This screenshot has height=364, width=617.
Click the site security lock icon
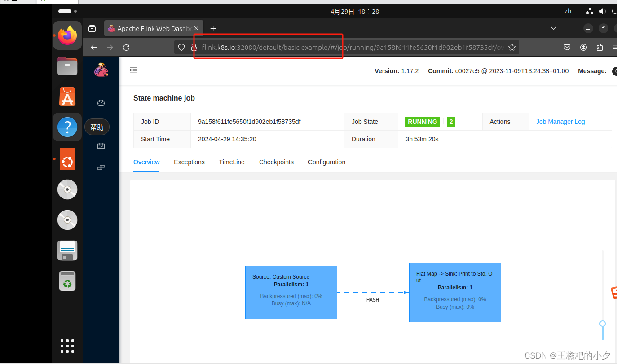[194, 47]
